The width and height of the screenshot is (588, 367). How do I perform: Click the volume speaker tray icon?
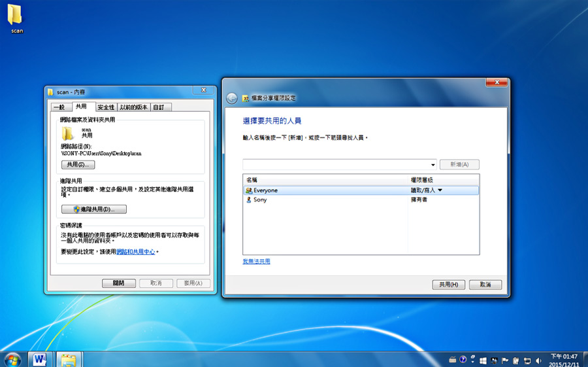point(538,361)
